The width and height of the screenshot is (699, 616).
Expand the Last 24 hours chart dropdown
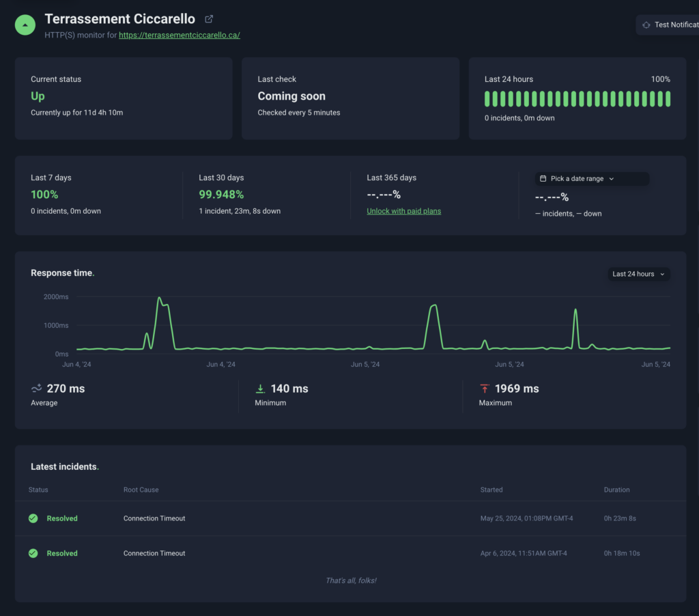coord(639,274)
